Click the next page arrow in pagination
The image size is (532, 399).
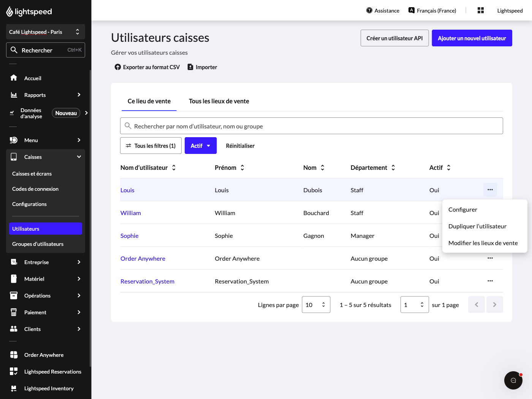[494, 305]
